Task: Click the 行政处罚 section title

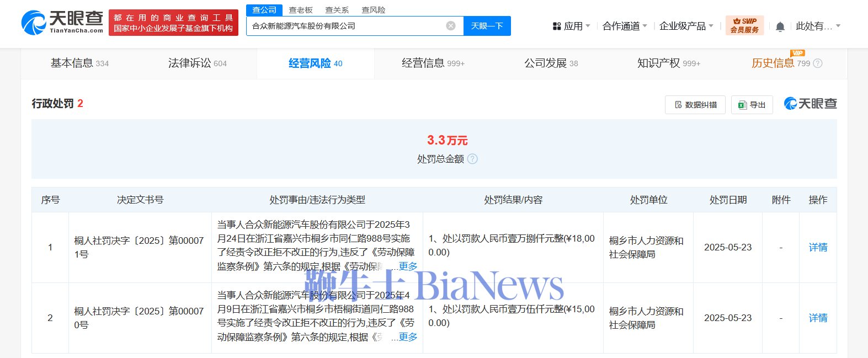Action: click(52, 103)
